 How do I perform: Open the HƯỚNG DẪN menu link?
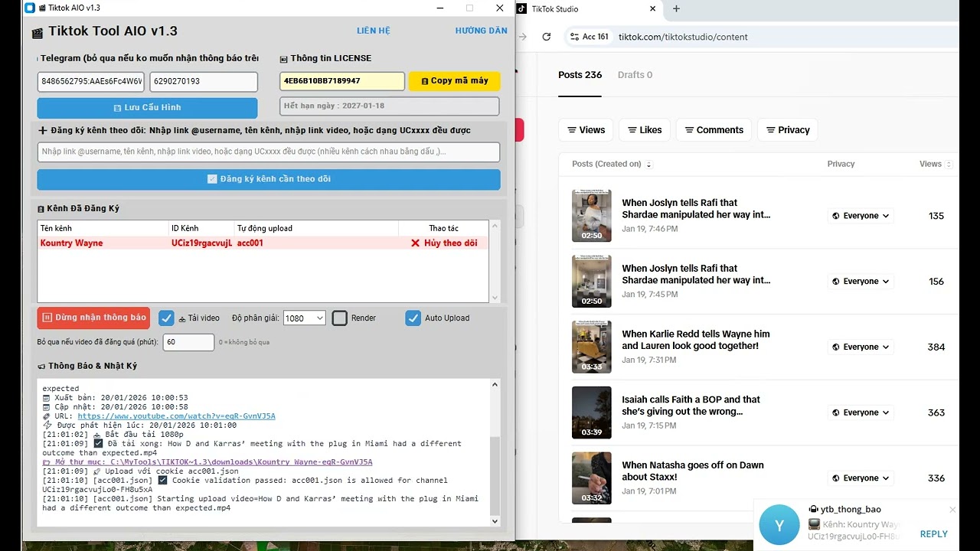pyautogui.click(x=481, y=31)
